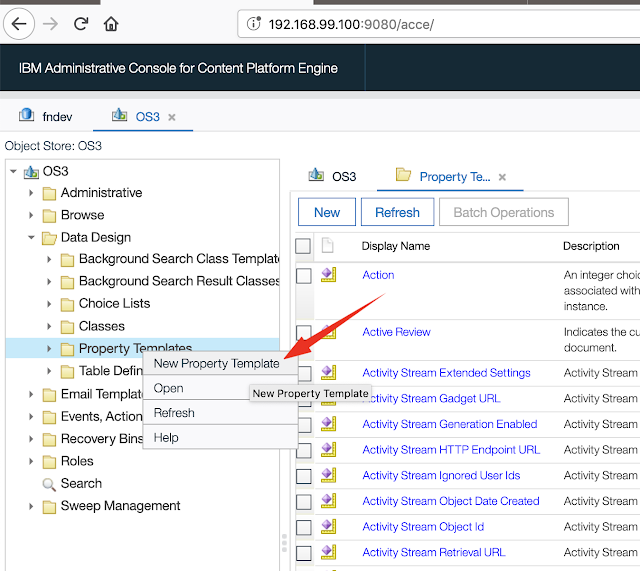The image size is (640, 571).
Task: Expand the Property Templates node
Action: pos(49,349)
